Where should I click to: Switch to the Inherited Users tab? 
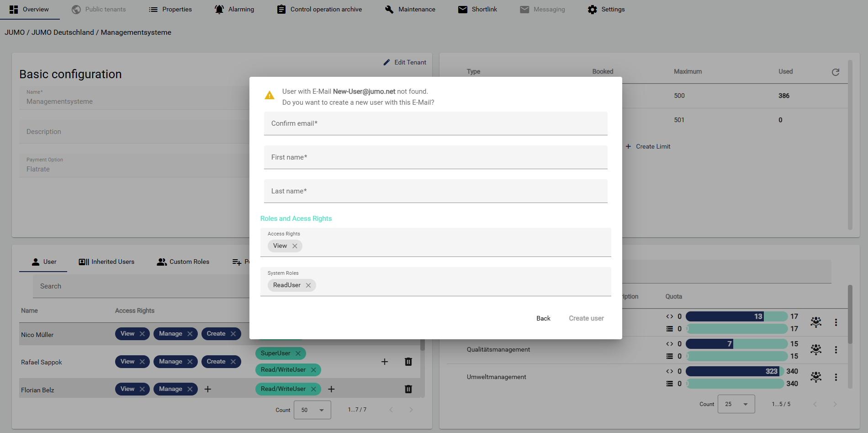(x=107, y=262)
